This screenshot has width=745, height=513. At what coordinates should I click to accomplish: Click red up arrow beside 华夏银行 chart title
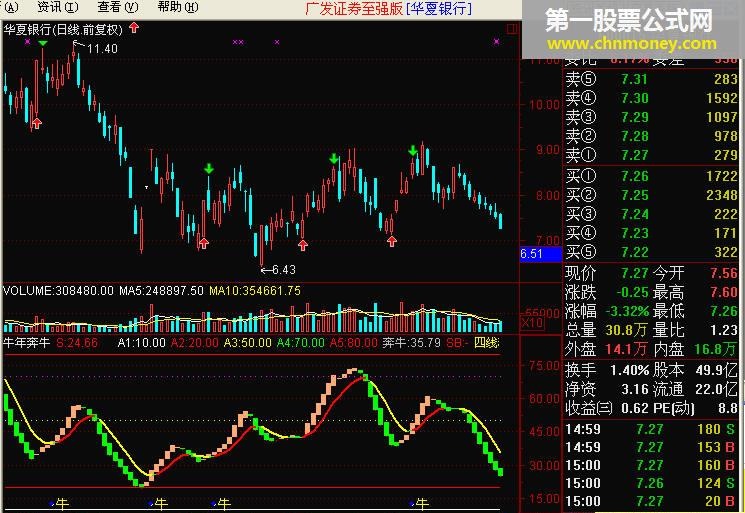click(x=134, y=28)
